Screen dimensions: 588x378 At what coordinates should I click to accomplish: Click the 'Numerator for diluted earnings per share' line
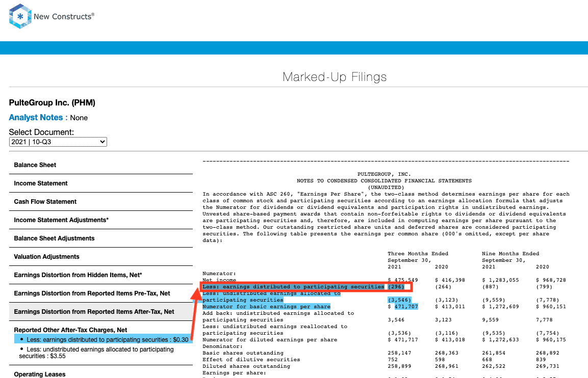pos(270,340)
